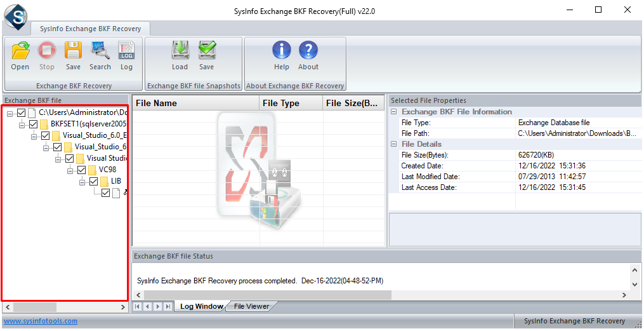Open the About dialog
644x331 pixels.
(308, 56)
